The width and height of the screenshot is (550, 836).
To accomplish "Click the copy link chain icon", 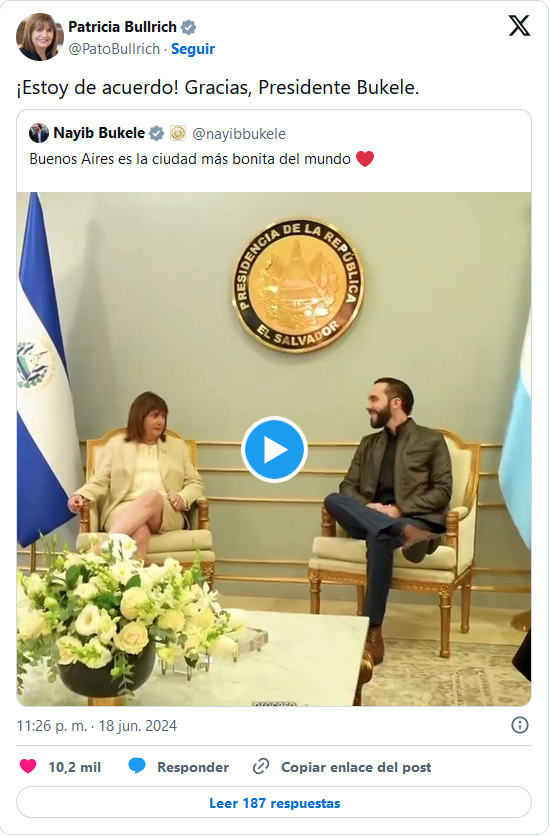I will [x=261, y=766].
